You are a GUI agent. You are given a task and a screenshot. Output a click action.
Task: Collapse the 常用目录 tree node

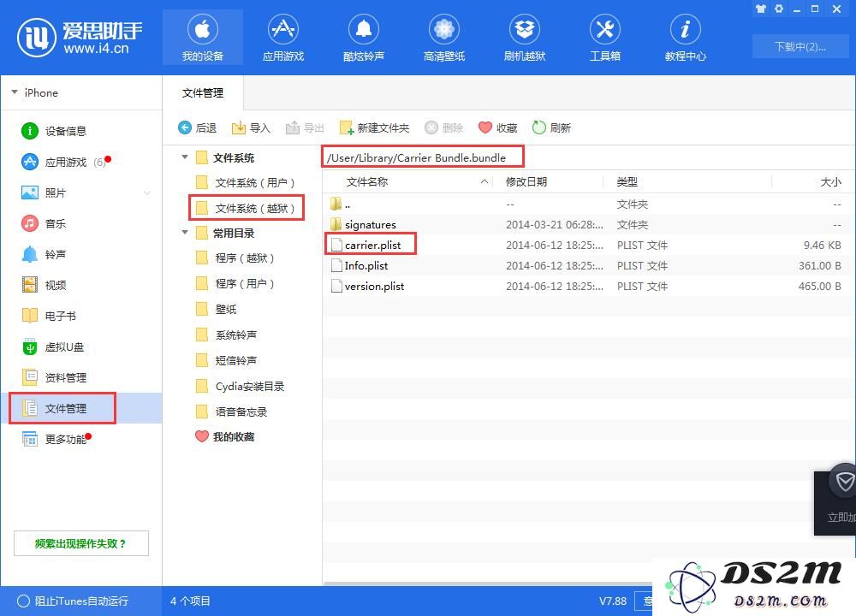click(185, 233)
